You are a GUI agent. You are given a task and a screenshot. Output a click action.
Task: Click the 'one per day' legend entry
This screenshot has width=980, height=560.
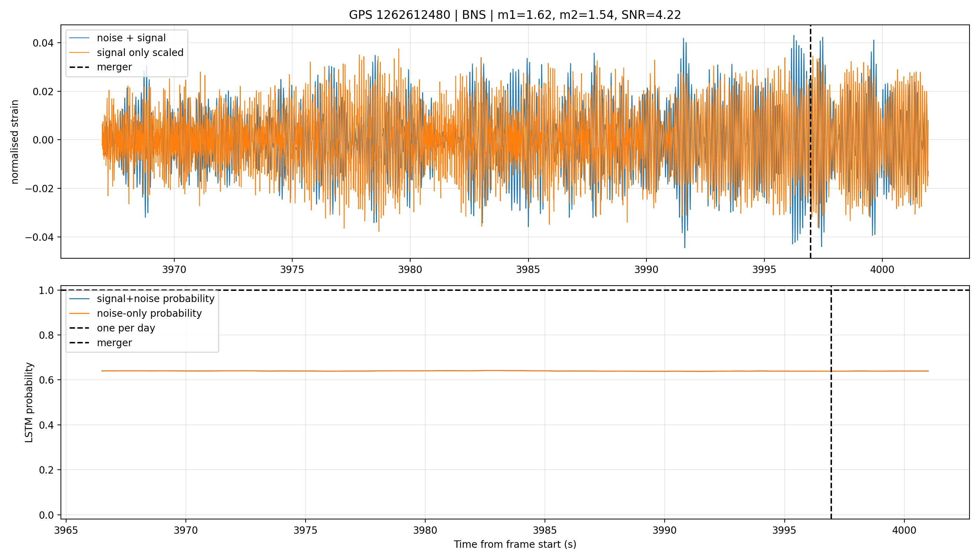point(126,328)
